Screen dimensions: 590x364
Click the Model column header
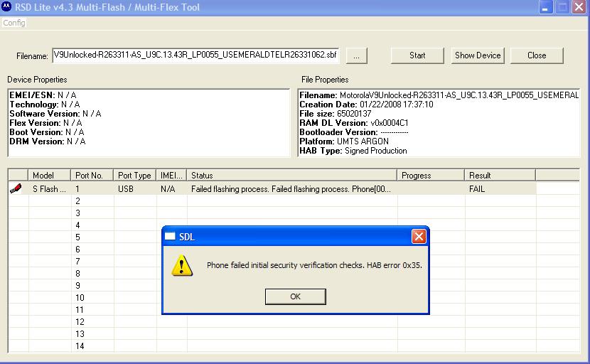(x=49, y=176)
